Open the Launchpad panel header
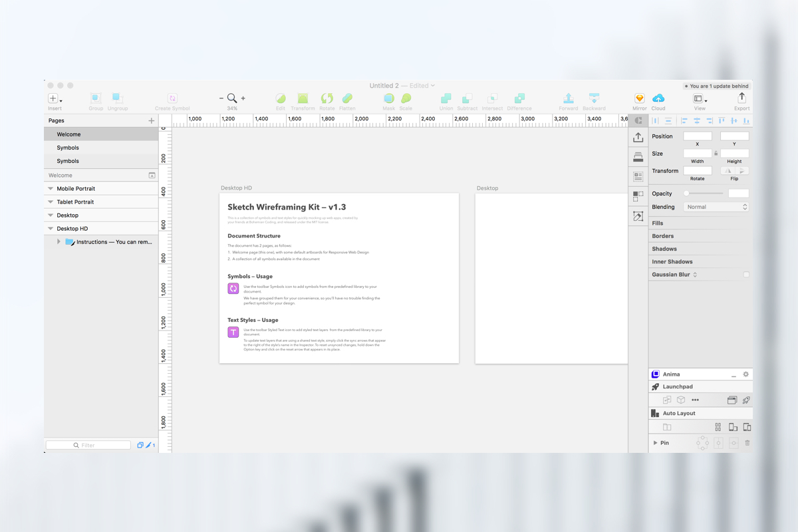 [700, 387]
